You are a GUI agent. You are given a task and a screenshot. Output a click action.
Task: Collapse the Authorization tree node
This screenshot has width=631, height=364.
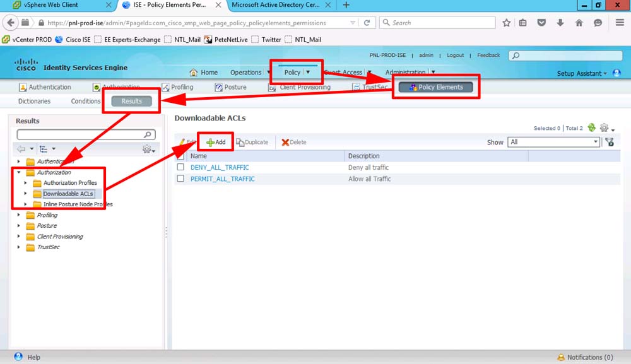point(19,172)
